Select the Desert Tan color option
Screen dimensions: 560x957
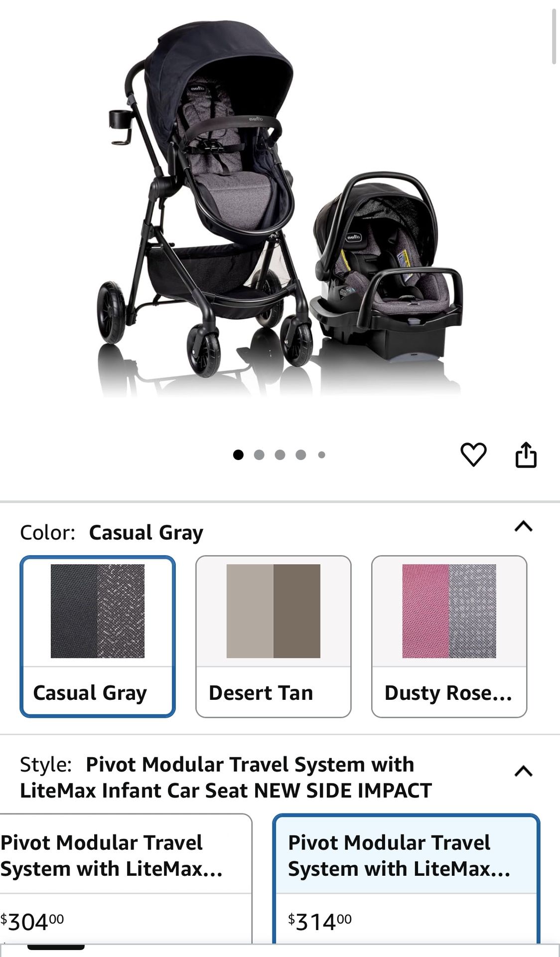pos(274,637)
